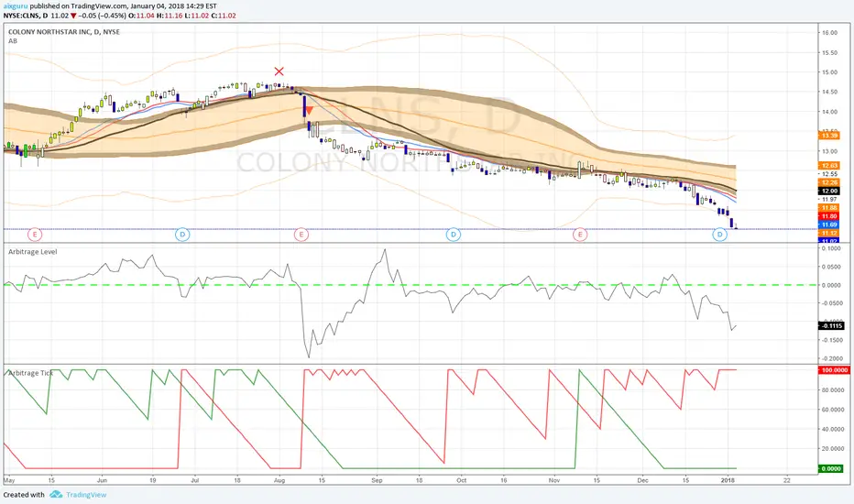
Task: Open the dividend D marker before Oct
Action: (x=454, y=235)
